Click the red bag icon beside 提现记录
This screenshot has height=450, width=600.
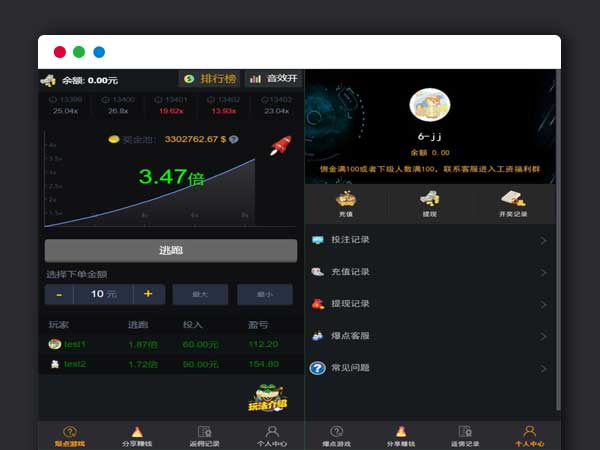click(318, 304)
